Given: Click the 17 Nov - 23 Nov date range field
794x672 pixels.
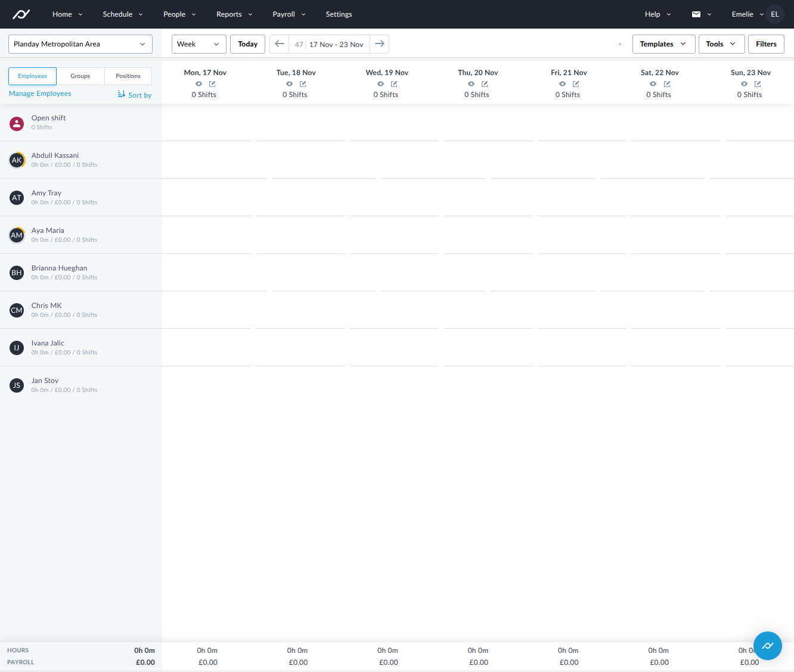Looking at the screenshot, I should coord(335,43).
